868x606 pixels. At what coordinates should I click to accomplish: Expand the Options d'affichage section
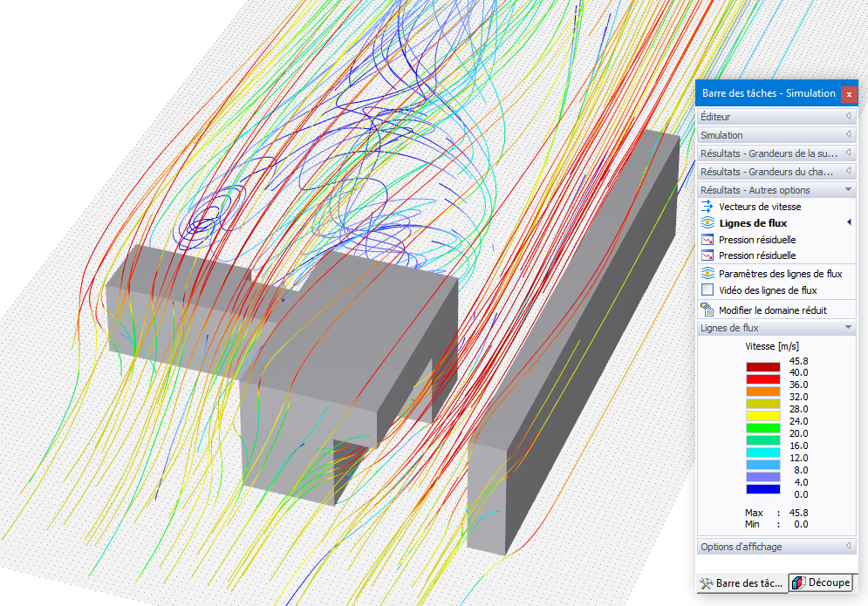(x=776, y=546)
